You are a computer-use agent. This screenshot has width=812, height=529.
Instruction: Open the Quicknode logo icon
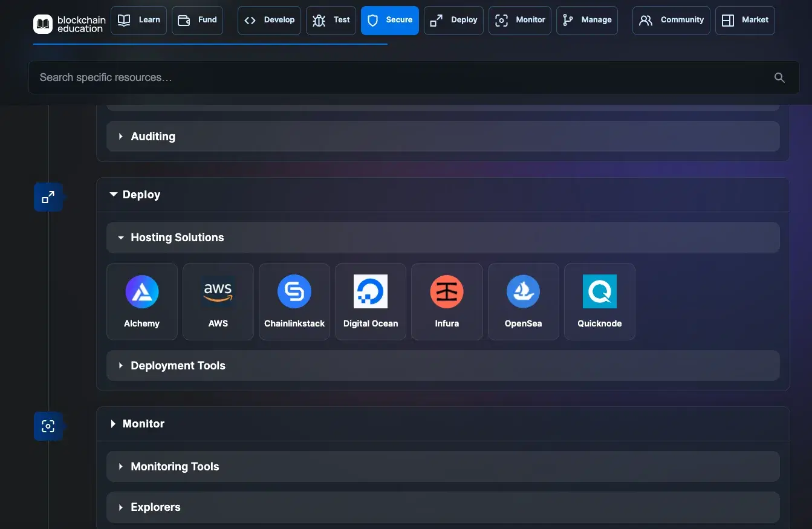[x=600, y=291]
